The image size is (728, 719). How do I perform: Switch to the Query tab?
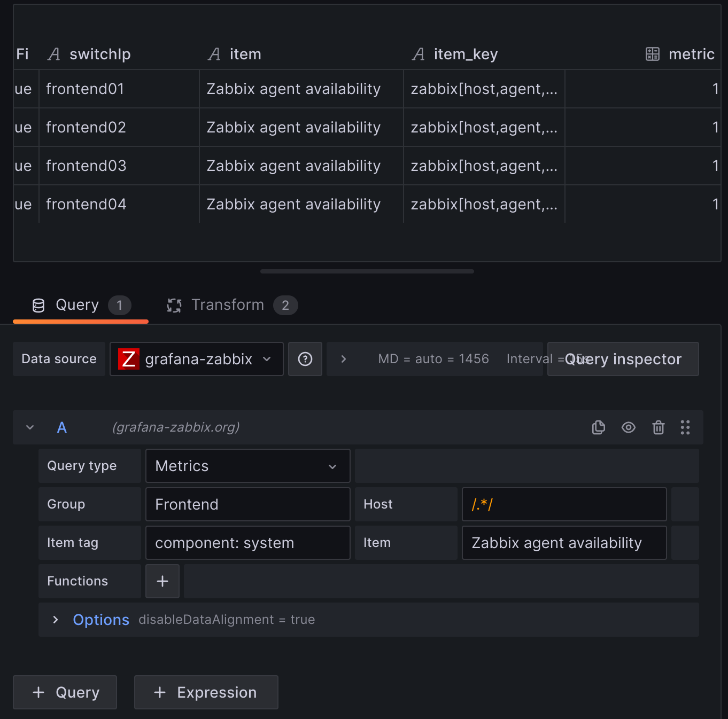pos(81,305)
